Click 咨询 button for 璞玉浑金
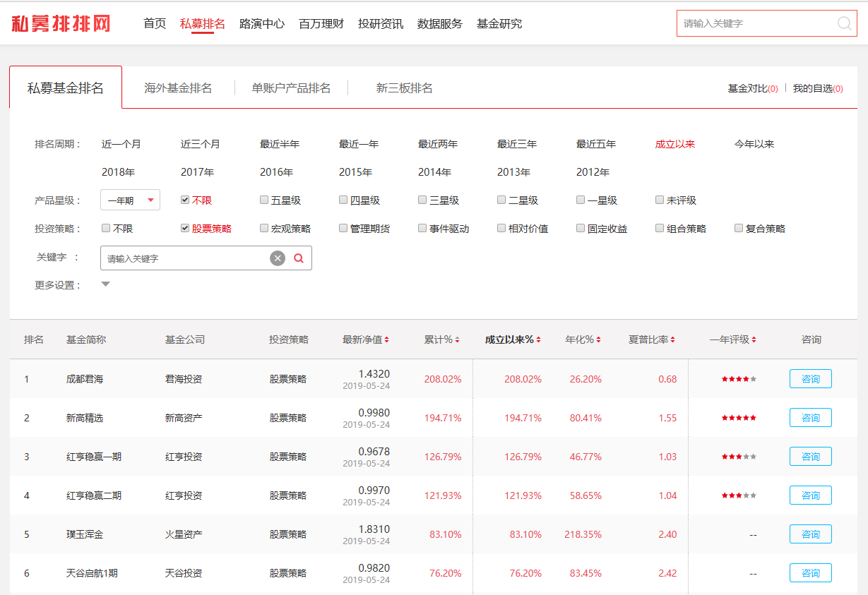The width and height of the screenshot is (868, 595). point(811,534)
